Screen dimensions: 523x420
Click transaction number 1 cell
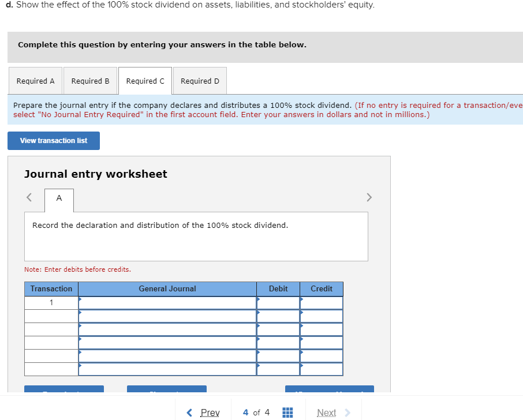pos(51,303)
